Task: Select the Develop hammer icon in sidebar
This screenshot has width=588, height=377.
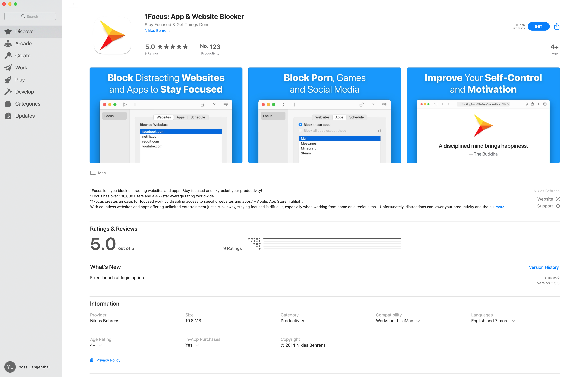Action: point(8,92)
